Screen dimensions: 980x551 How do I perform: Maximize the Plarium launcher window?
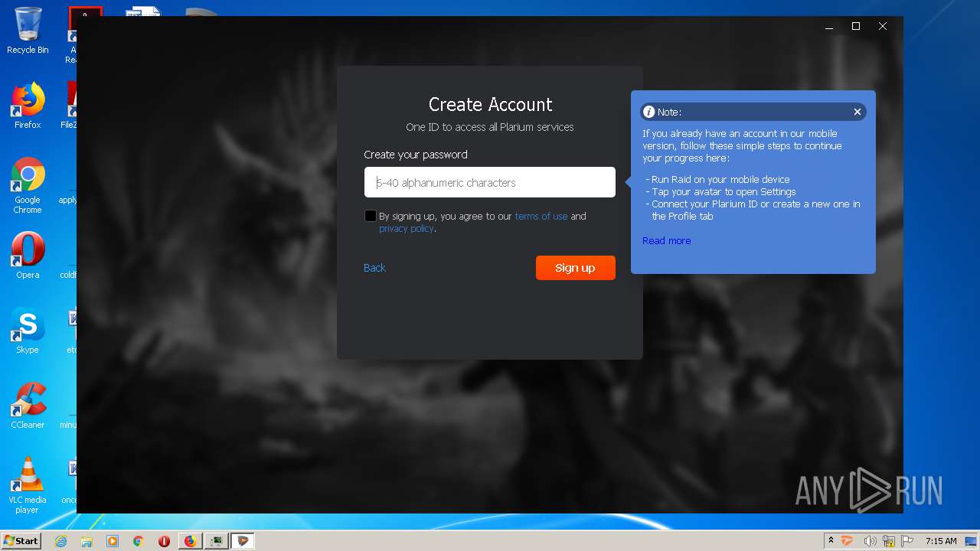pos(856,27)
